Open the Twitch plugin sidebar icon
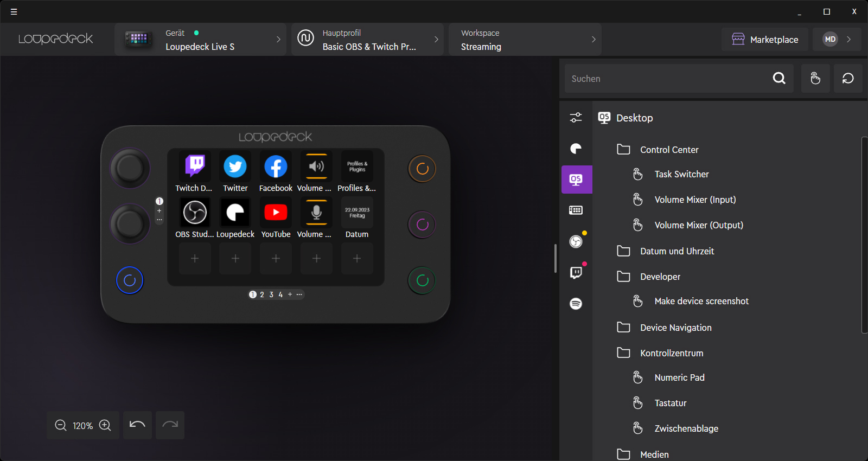The image size is (868, 461). coord(576,272)
